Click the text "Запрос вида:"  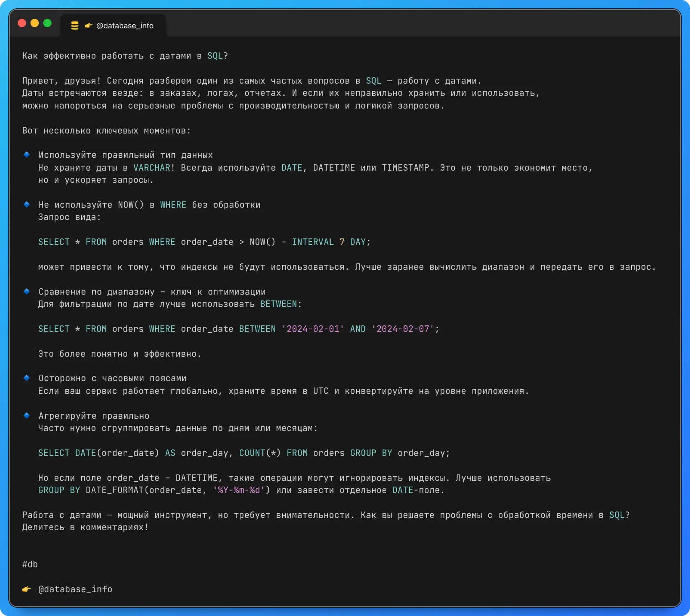point(70,217)
